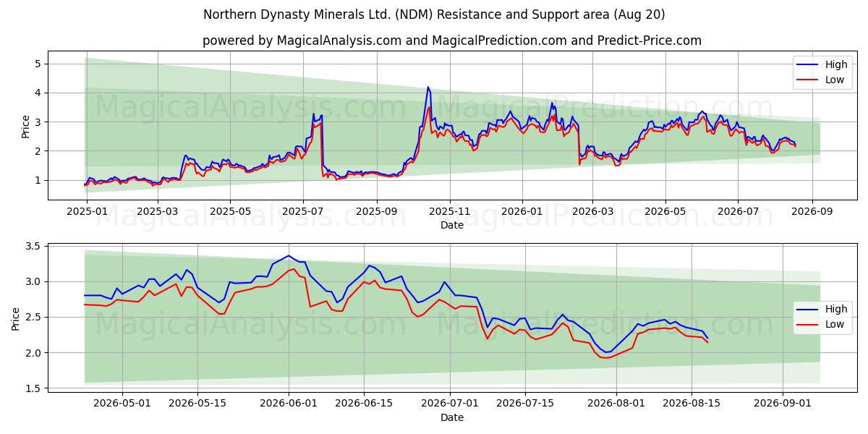Click the 2.5 price tick on lower chart
The height and width of the screenshot is (434, 868).
[x=34, y=318]
